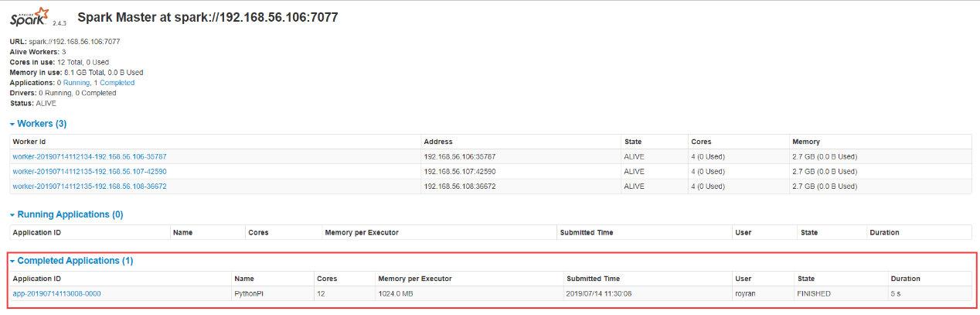Collapse the Workers section arrow
Image resolution: width=980 pixels, height=315 pixels.
[12, 124]
